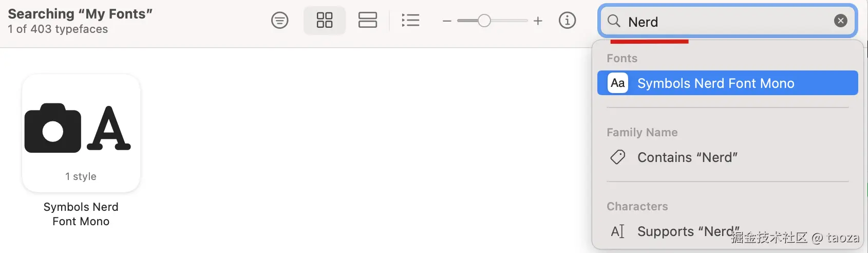Screen dimensions: 868x253
Task: Click the Aa font suggestion icon
Action: (618, 83)
